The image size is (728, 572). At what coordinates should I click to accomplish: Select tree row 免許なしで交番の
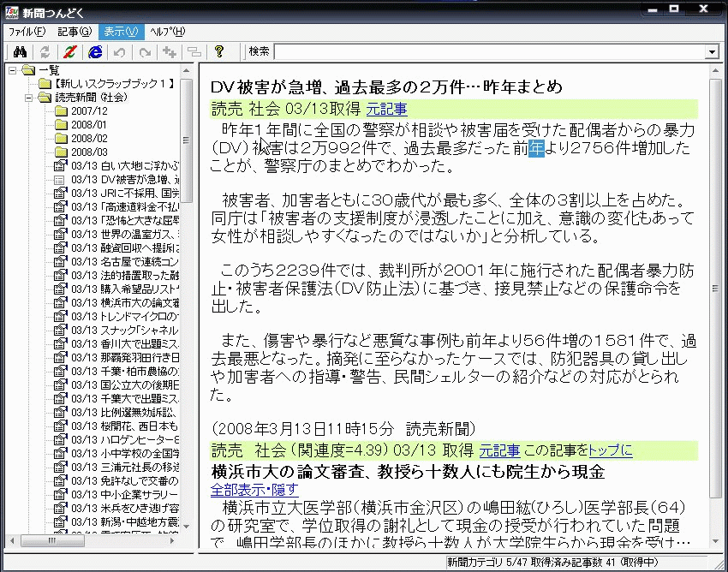[125, 480]
